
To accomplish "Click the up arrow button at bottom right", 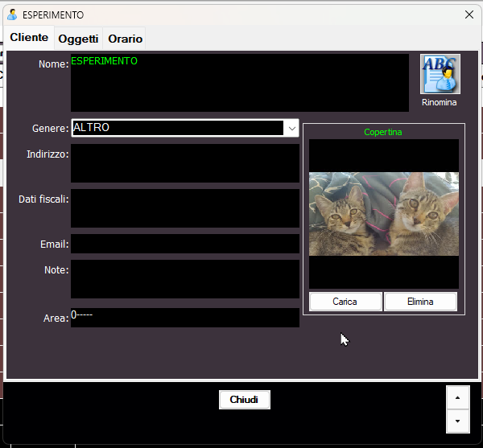I will (x=457, y=397).
